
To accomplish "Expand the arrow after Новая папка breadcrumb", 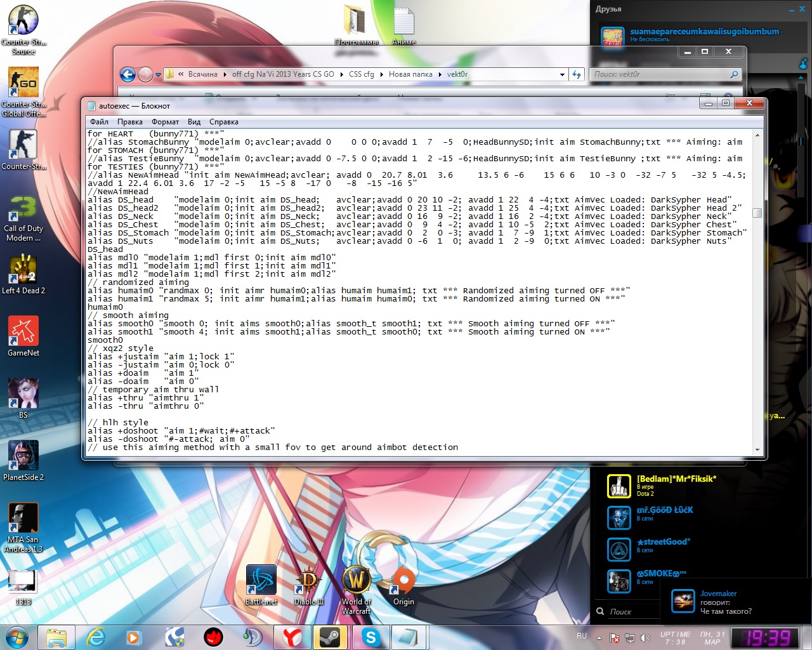I will coord(440,74).
